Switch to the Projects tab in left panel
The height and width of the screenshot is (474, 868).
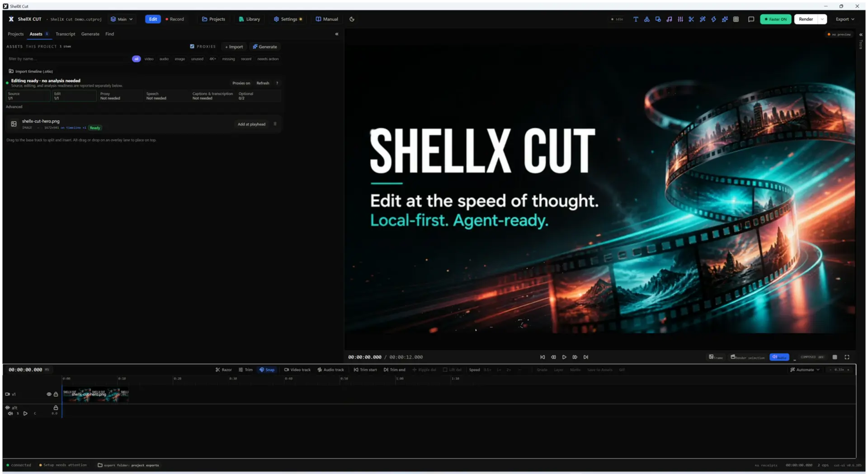click(x=15, y=34)
